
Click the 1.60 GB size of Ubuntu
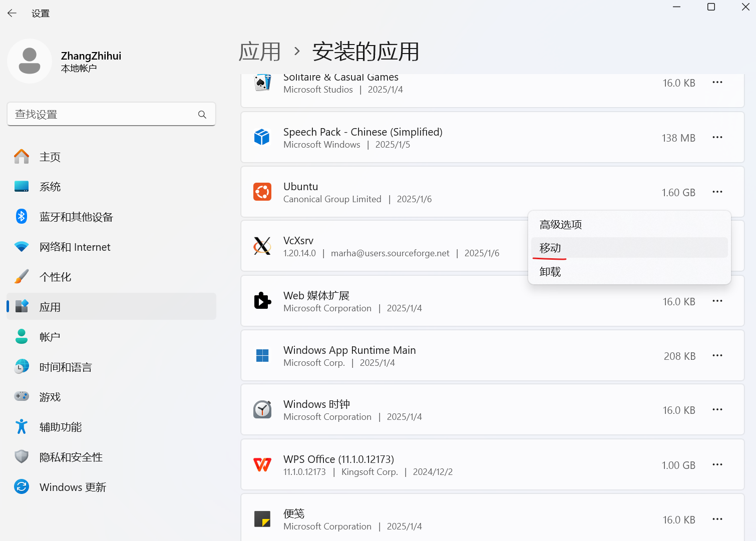678,193
